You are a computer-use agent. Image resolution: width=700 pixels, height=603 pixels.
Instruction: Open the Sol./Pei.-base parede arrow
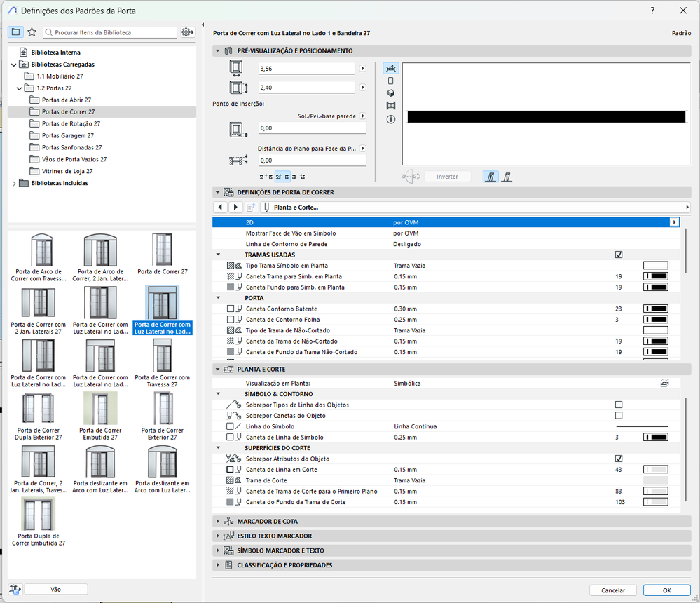[x=362, y=116]
